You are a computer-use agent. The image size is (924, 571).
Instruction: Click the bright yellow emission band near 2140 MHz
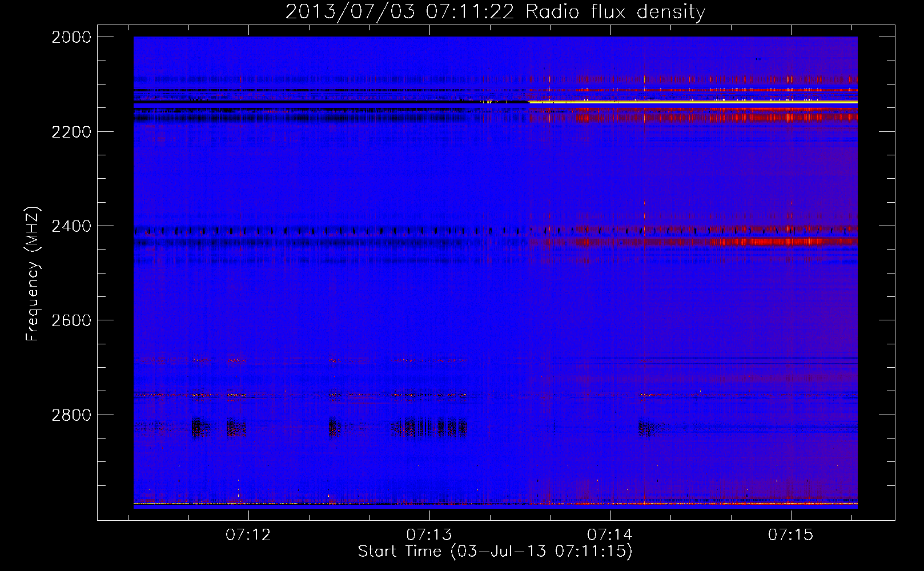(693, 102)
